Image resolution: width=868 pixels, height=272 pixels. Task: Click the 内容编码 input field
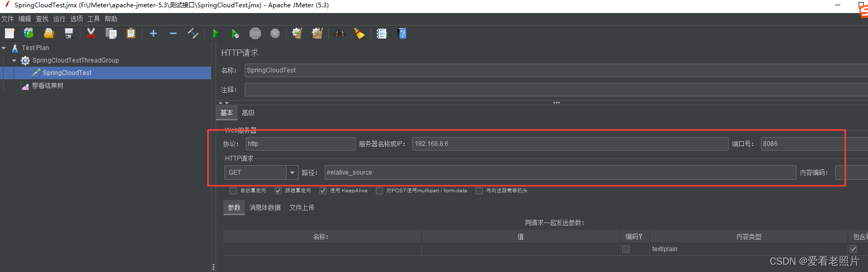(851, 172)
